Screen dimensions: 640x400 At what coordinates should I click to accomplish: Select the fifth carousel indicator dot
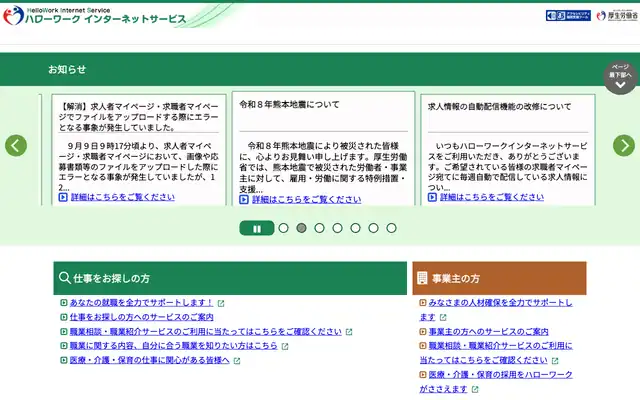point(355,228)
